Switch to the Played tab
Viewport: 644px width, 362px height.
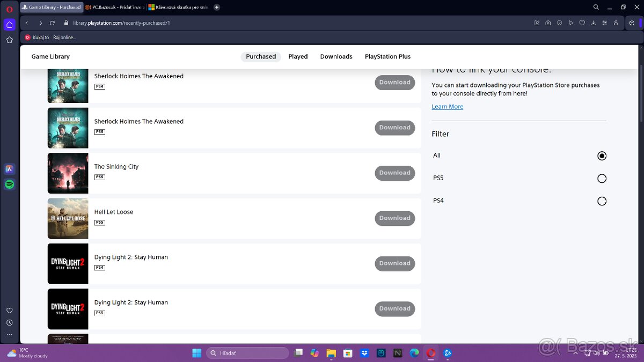coord(298,57)
